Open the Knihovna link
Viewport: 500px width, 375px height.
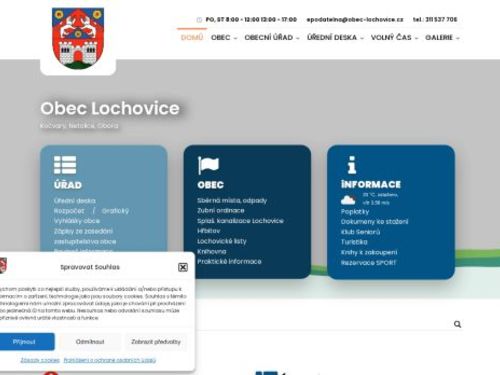click(212, 251)
